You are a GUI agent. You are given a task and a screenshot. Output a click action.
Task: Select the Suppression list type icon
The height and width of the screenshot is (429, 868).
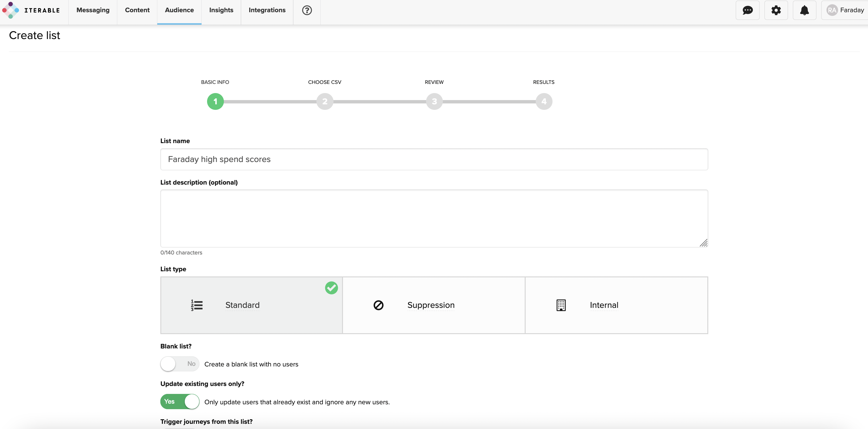(x=378, y=305)
